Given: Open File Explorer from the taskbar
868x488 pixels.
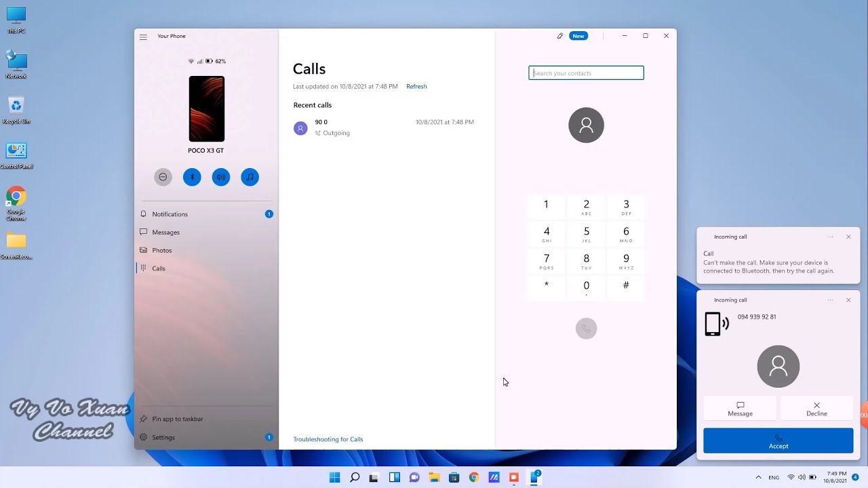Looking at the screenshot, I should pos(434,477).
